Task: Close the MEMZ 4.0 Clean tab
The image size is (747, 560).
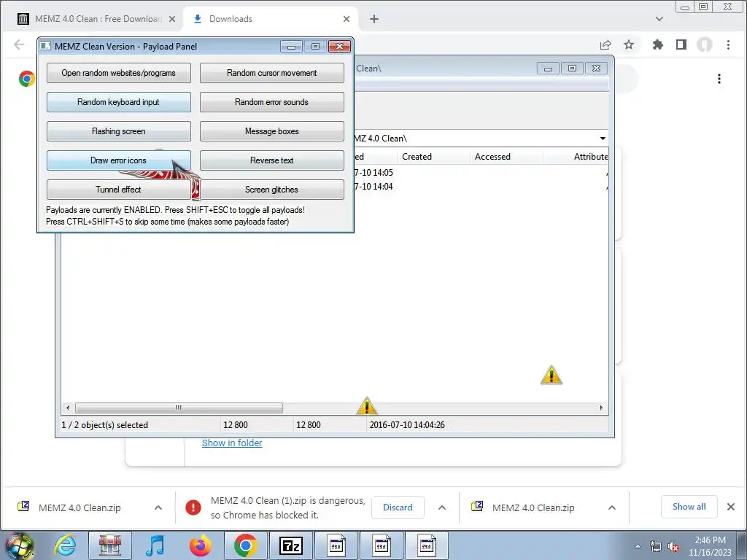Action: point(172,19)
